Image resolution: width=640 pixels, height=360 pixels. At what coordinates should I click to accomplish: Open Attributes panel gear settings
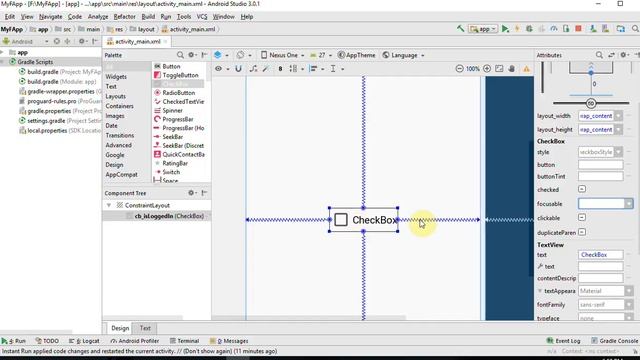click(623, 55)
